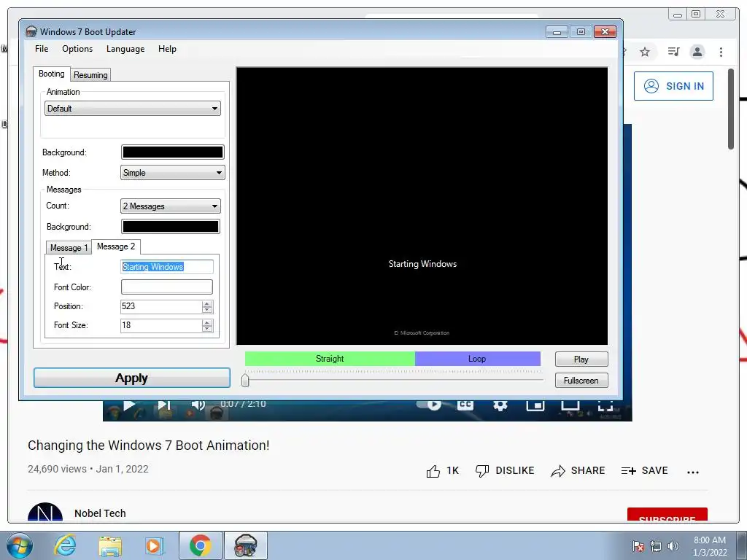Toggle YouTube autoplay switch

click(429, 405)
